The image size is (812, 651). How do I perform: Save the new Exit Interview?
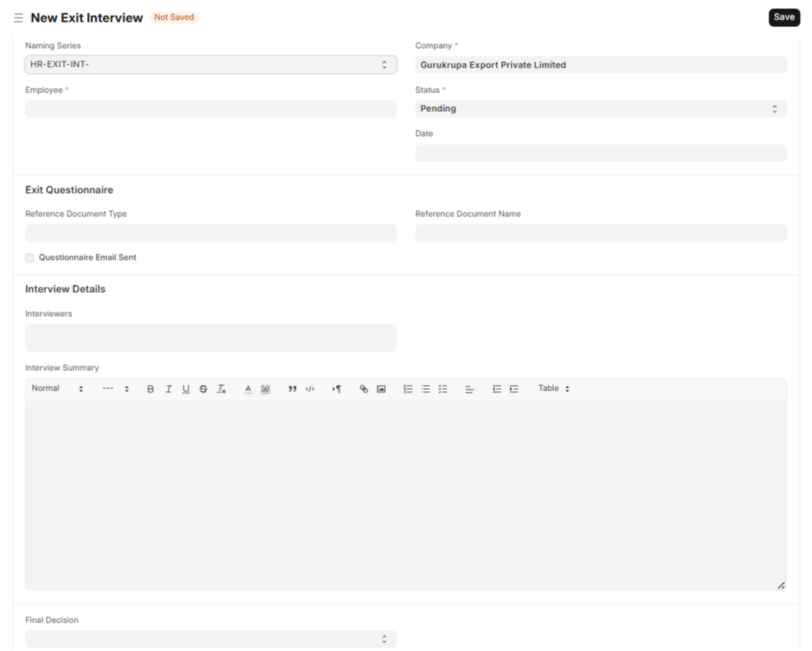coord(784,17)
